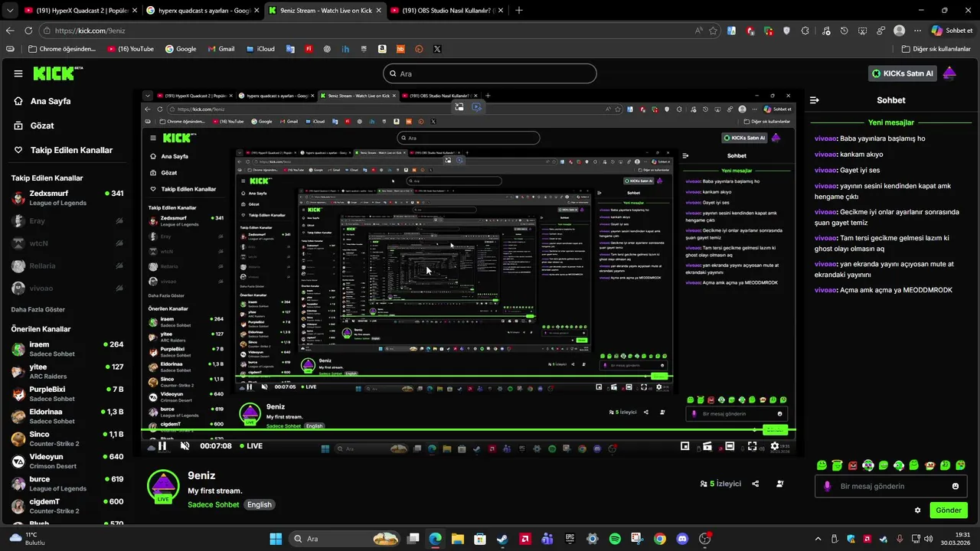Image resolution: width=980 pixels, height=551 pixels.
Task: Click vivoao on 'Gayet iyi ses' message
Action: (825, 170)
